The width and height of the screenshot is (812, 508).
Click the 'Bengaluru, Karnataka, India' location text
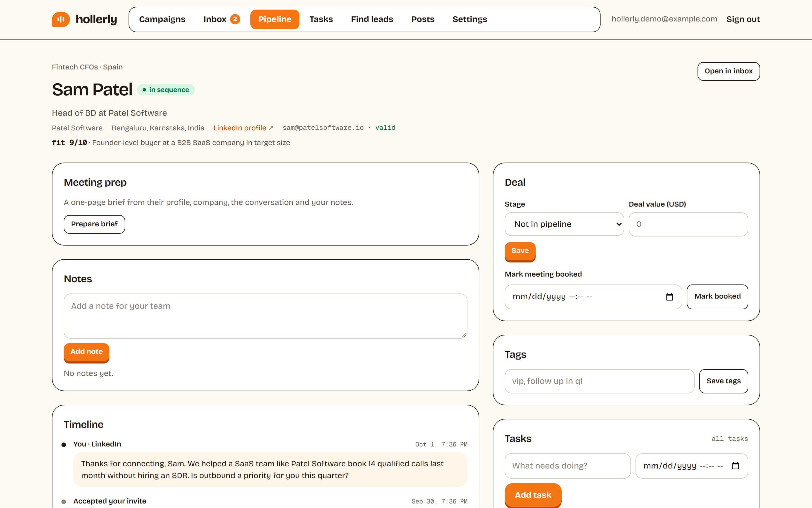(158, 128)
